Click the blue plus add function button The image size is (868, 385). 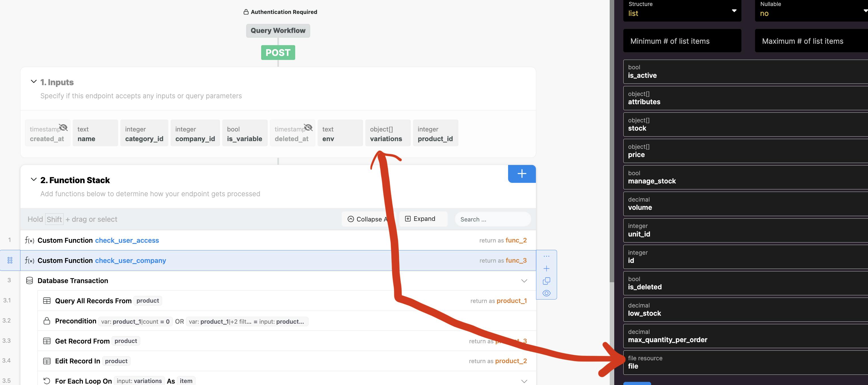[522, 174]
